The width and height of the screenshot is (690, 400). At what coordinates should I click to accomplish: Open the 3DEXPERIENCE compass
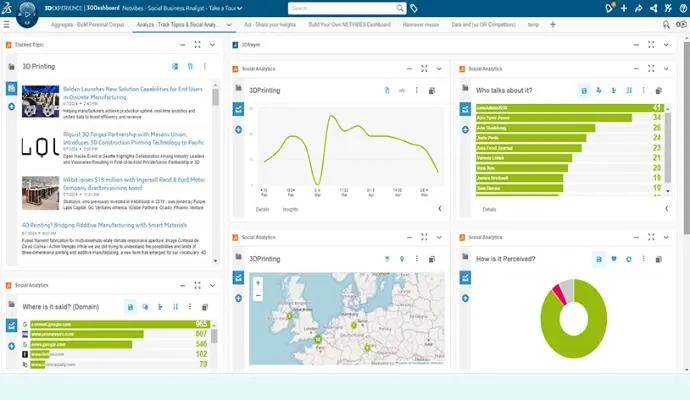click(x=27, y=14)
